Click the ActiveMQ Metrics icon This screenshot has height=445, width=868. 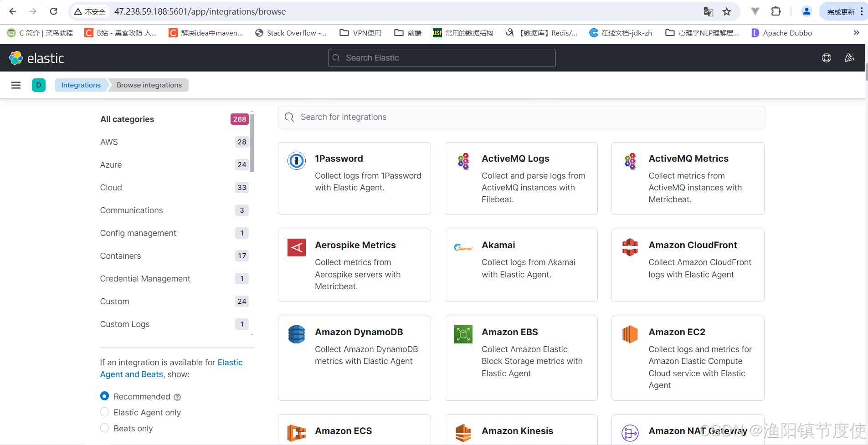pyautogui.click(x=630, y=161)
